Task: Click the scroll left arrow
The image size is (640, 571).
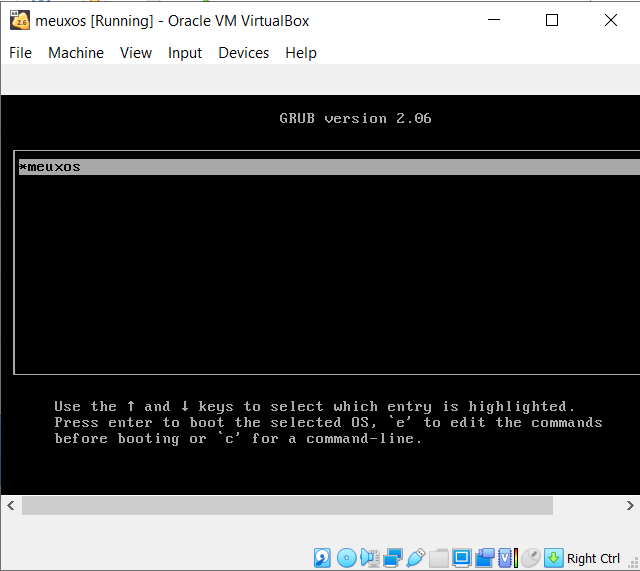Action: tap(11, 506)
